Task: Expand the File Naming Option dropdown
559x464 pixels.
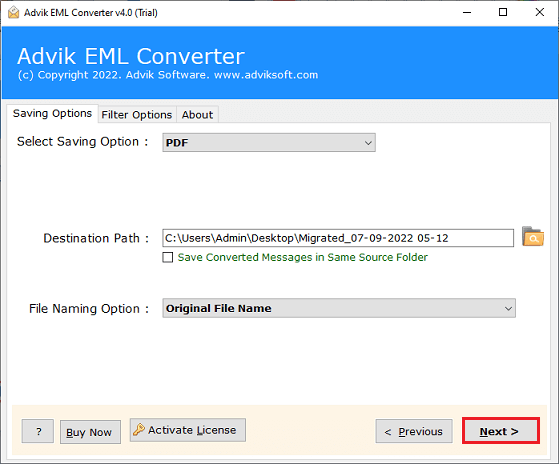Action: point(339,308)
